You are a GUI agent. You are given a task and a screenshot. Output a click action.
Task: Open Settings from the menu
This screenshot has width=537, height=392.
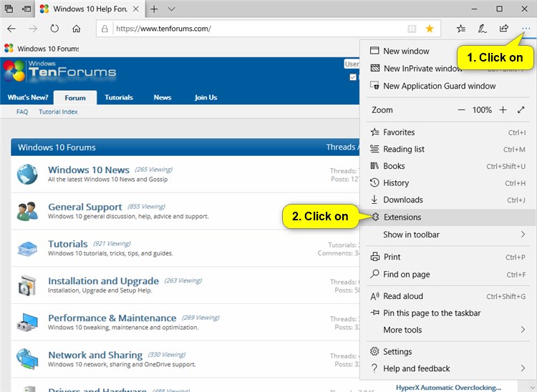pyautogui.click(x=447, y=352)
